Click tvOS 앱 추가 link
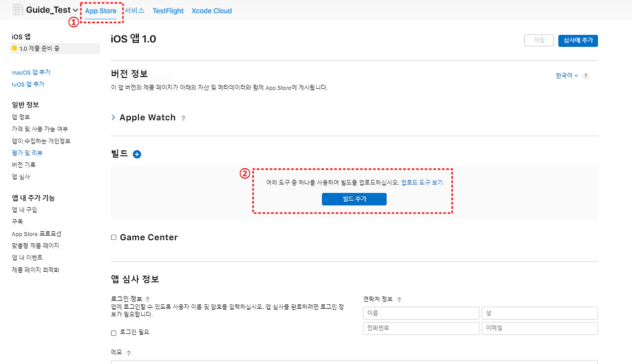This screenshot has height=364, width=632. click(28, 84)
